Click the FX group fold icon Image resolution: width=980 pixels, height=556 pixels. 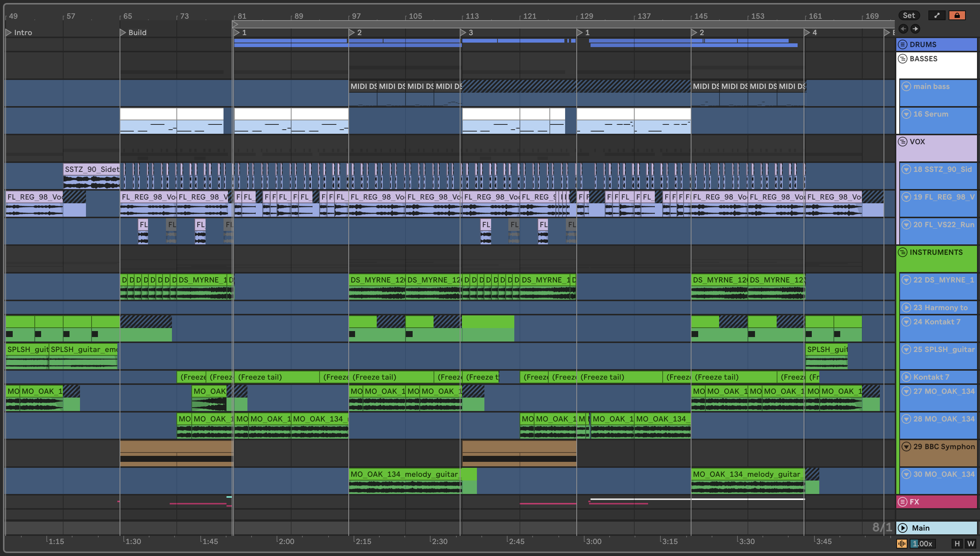tap(903, 502)
